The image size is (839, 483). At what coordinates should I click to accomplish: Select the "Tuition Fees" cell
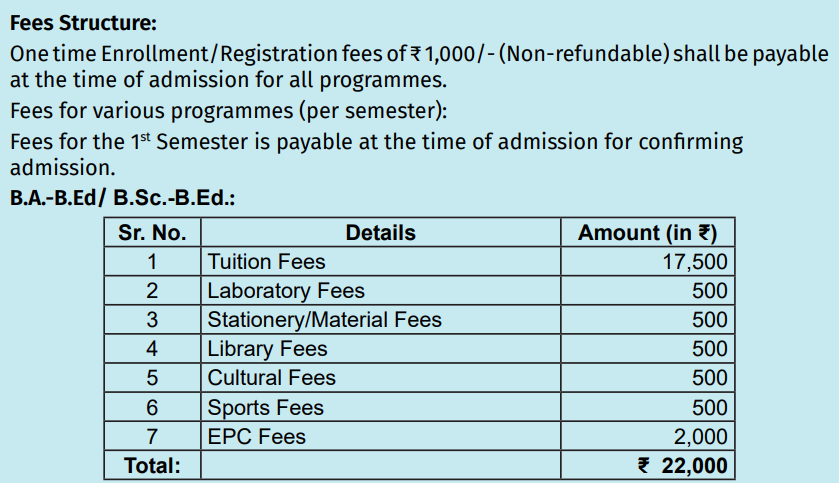coord(266,262)
